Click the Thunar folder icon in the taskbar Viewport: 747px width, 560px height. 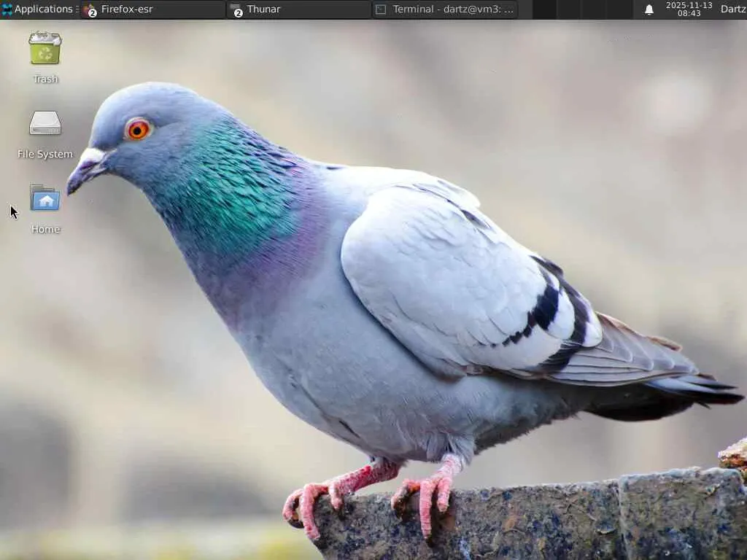pyautogui.click(x=236, y=9)
